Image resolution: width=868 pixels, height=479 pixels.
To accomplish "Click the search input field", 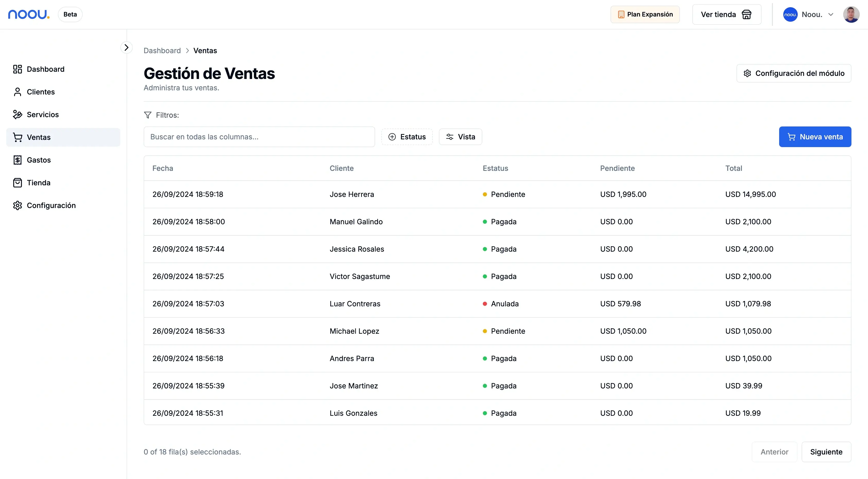I will (x=259, y=137).
